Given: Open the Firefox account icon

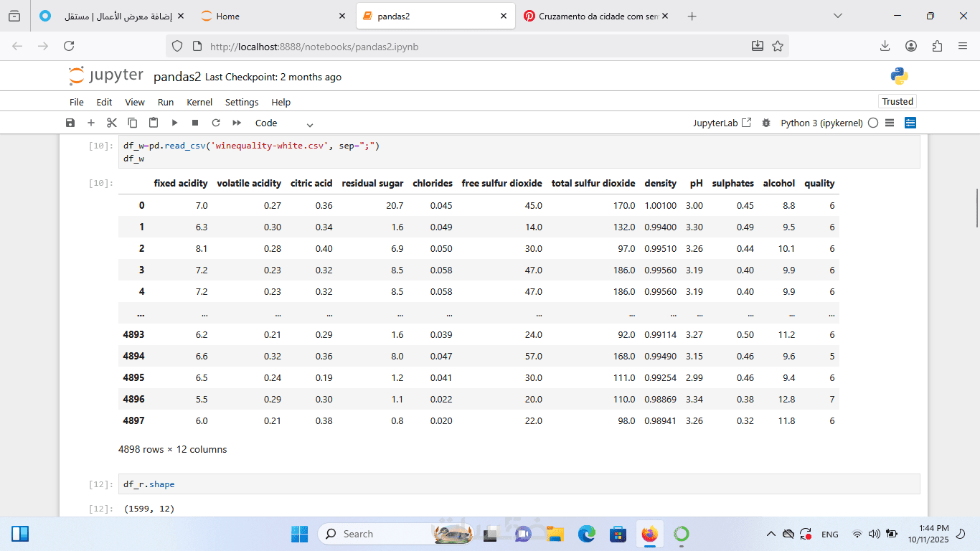Looking at the screenshot, I should click(x=911, y=46).
